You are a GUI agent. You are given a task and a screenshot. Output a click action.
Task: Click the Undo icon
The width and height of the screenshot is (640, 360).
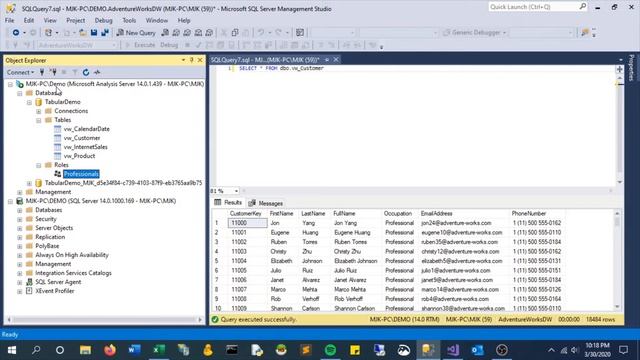(x=261, y=33)
